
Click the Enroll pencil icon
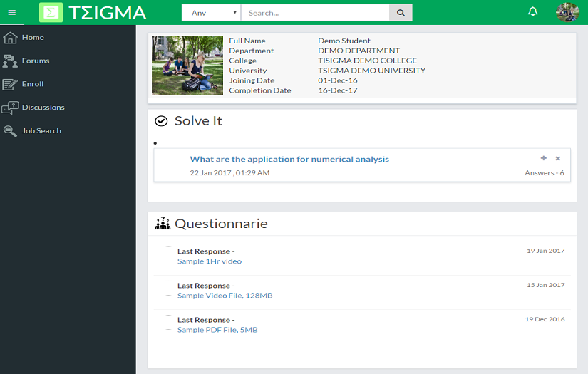10,84
